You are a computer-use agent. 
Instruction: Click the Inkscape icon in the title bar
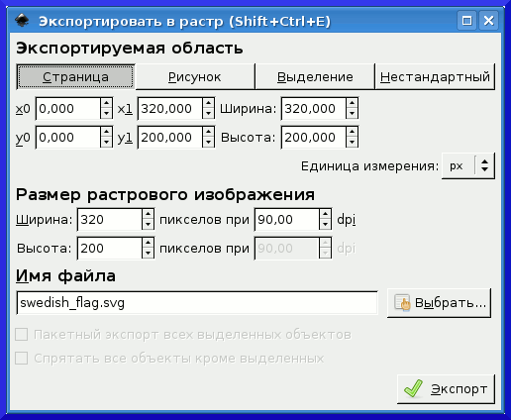pos(22,21)
